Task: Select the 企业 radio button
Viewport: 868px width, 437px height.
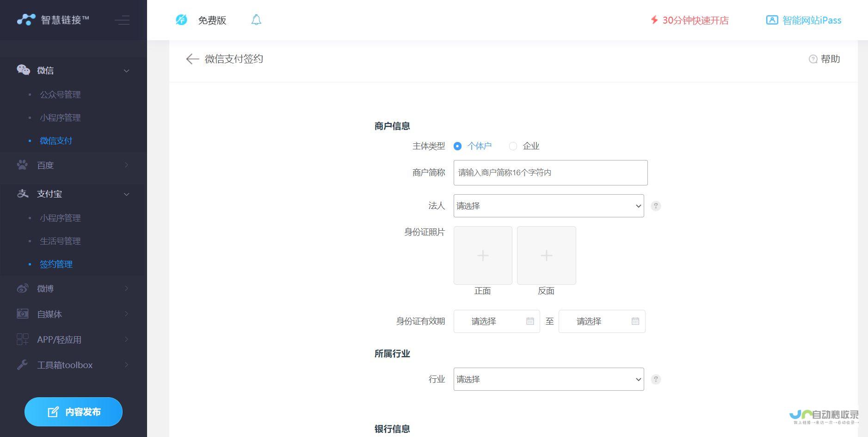Action: 513,146
